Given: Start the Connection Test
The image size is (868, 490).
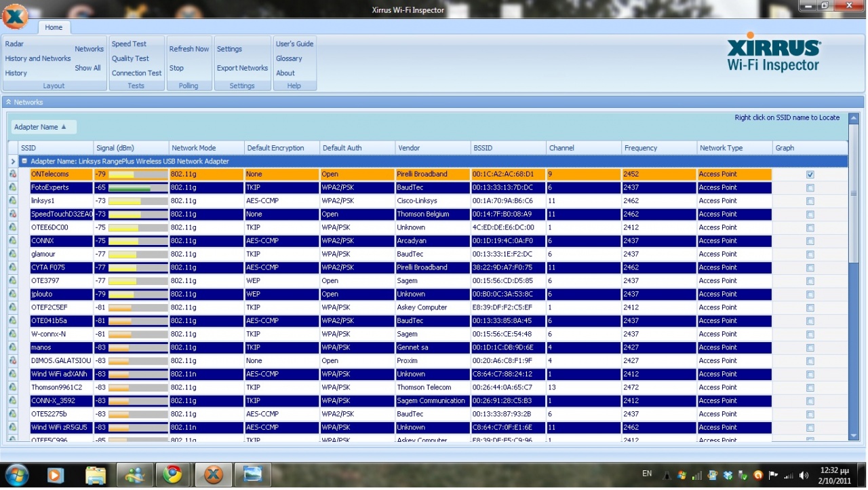Looking at the screenshot, I should pyautogui.click(x=136, y=73).
